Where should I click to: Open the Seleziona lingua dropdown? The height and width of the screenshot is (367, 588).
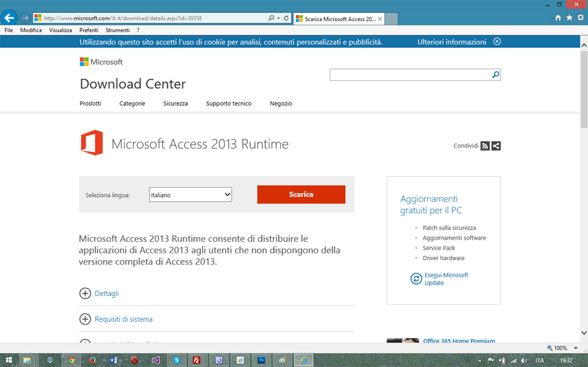[191, 195]
